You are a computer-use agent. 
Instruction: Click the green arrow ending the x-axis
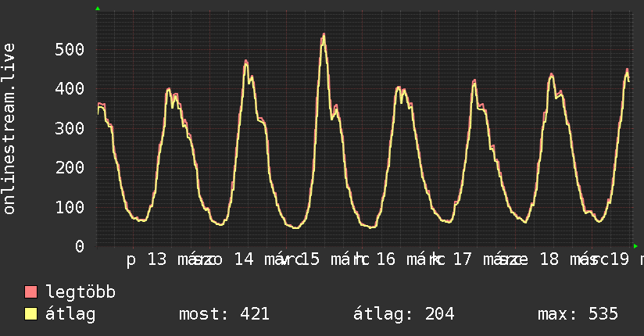point(635,246)
